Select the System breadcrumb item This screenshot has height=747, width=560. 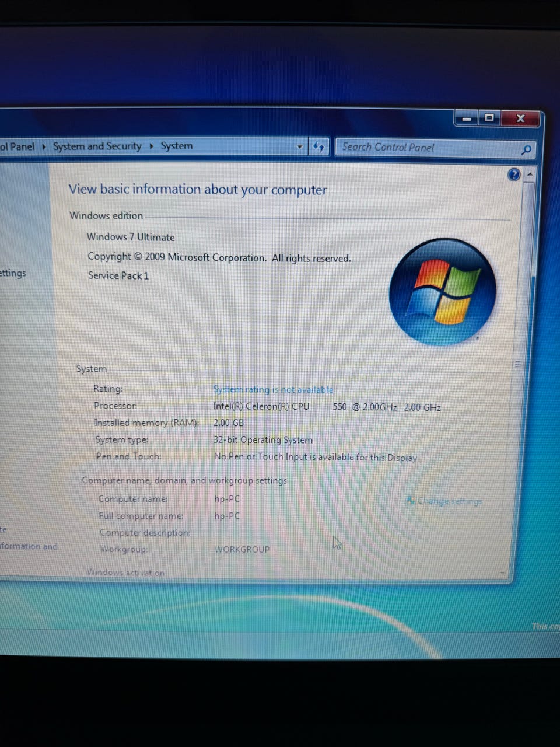[x=176, y=146]
